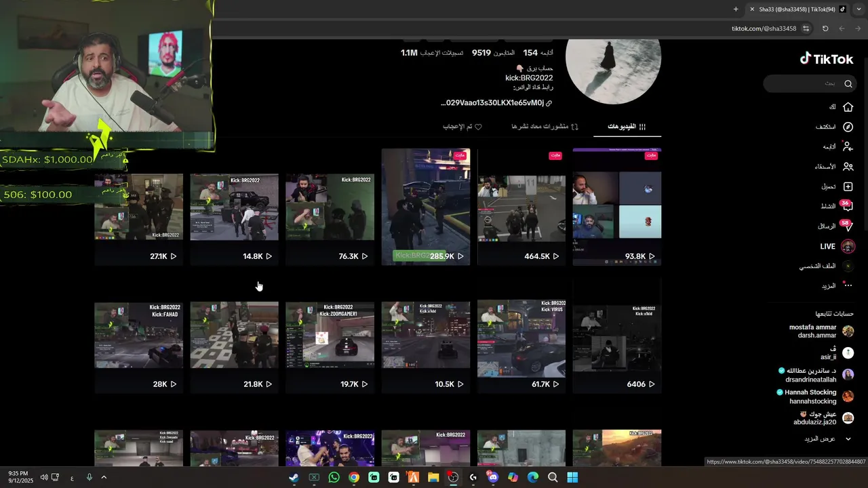
Task: Open Discord from the taskbar
Action: click(x=493, y=477)
